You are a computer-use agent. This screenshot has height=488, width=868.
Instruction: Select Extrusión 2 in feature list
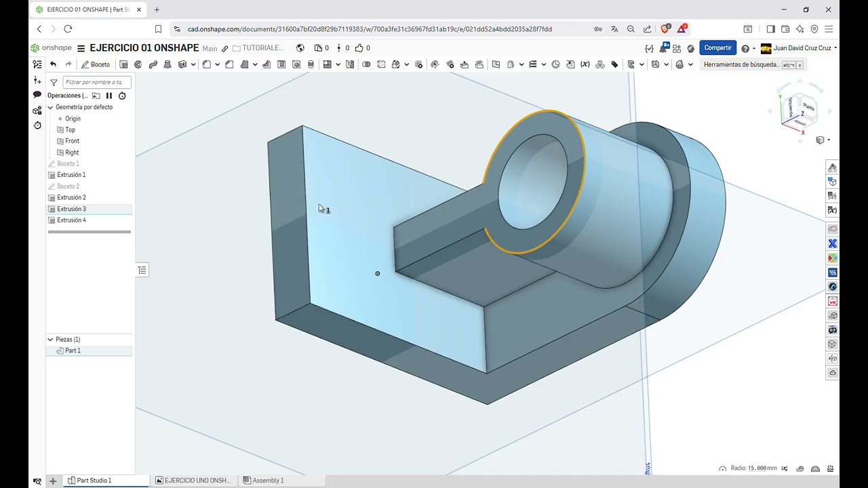tap(71, 197)
